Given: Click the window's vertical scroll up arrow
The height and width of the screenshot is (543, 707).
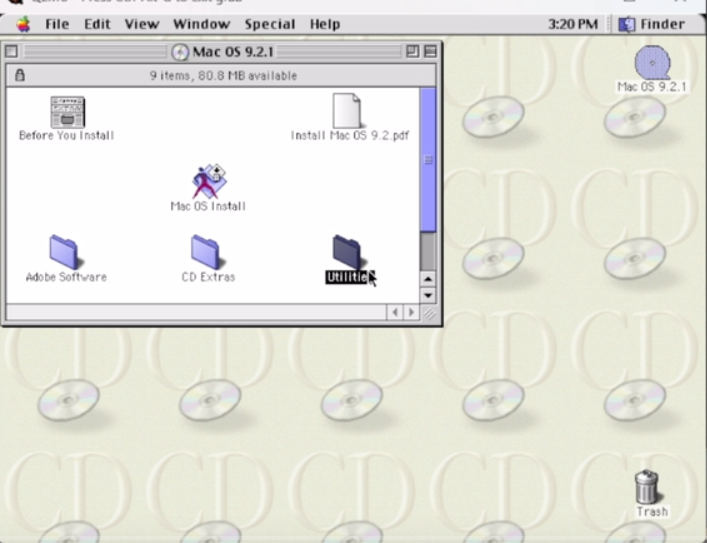Looking at the screenshot, I should [428, 278].
